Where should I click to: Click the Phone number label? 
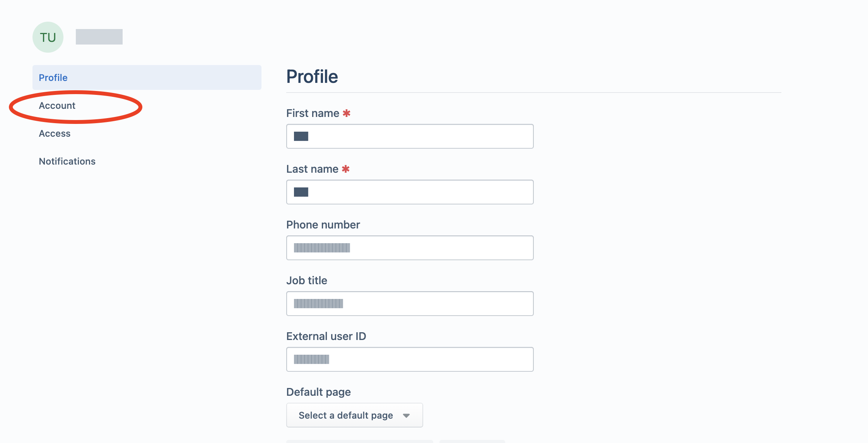click(323, 225)
